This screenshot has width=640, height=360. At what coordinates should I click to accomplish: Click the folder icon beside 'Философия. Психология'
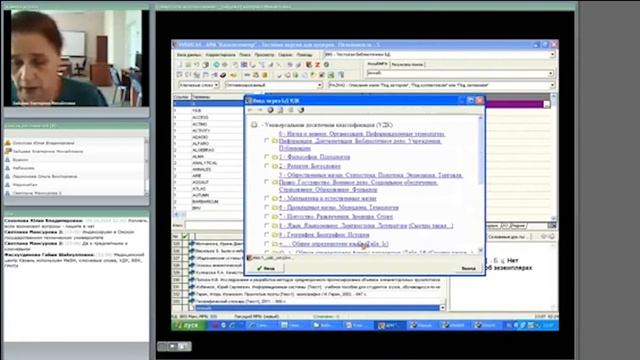pos(275,157)
